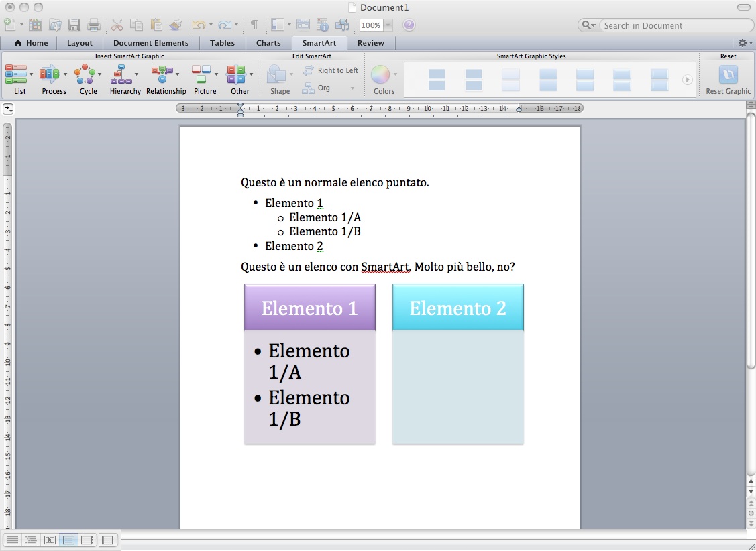Show more SmartArt styles arrow
The width and height of the screenshot is (756, 551).
tap(688, 80)
